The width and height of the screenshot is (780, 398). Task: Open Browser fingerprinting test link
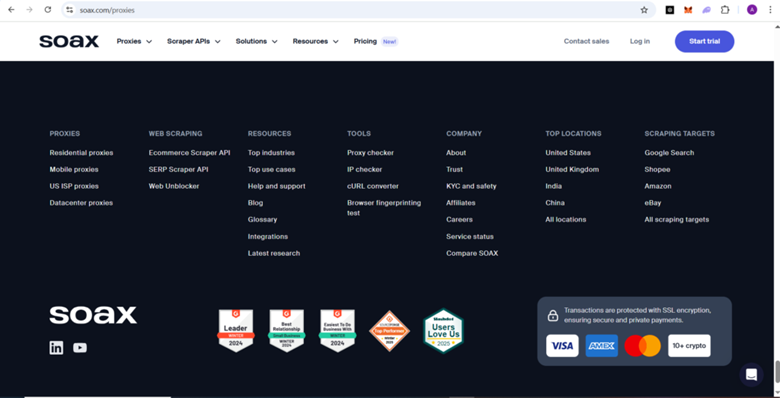pos(384,208)
